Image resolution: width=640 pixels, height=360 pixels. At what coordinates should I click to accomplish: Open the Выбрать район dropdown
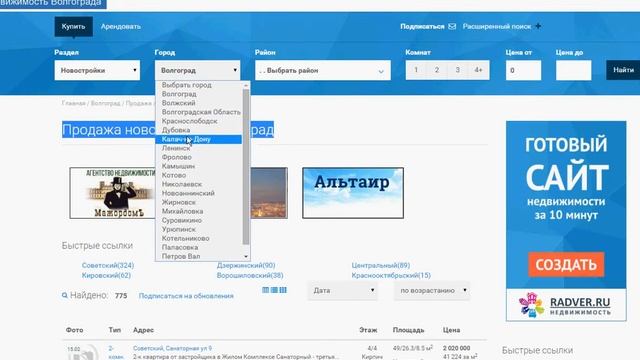(322, 70)
